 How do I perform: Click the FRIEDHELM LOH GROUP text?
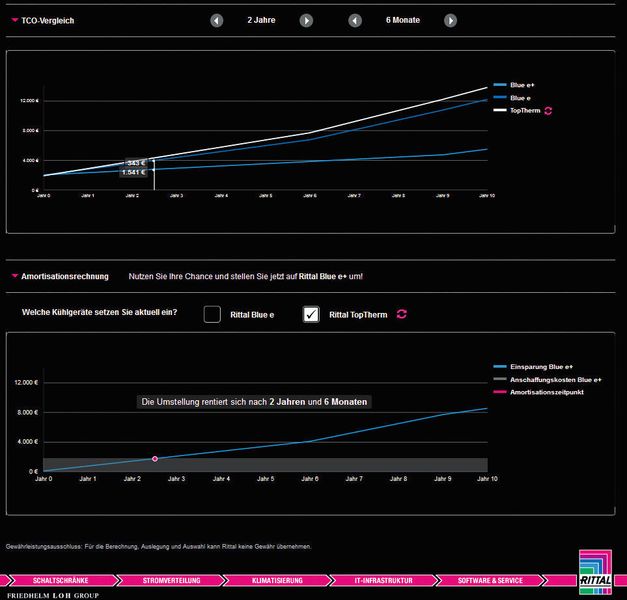(x=53, y=596)
